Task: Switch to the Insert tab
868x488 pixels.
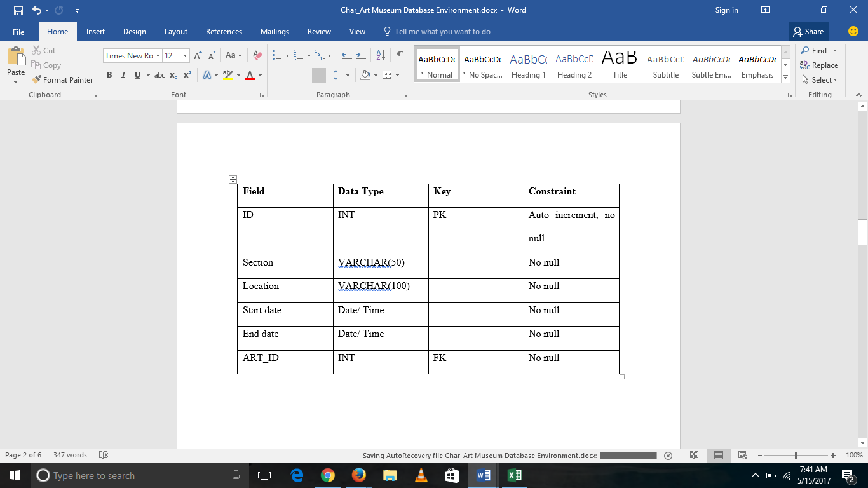Action: 95,31
